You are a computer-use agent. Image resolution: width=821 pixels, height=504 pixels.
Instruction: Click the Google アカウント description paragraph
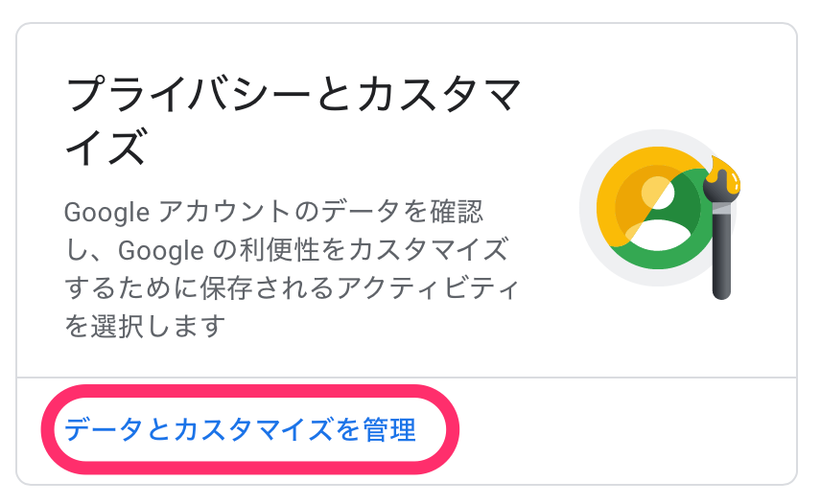click(x=283, y=269)
